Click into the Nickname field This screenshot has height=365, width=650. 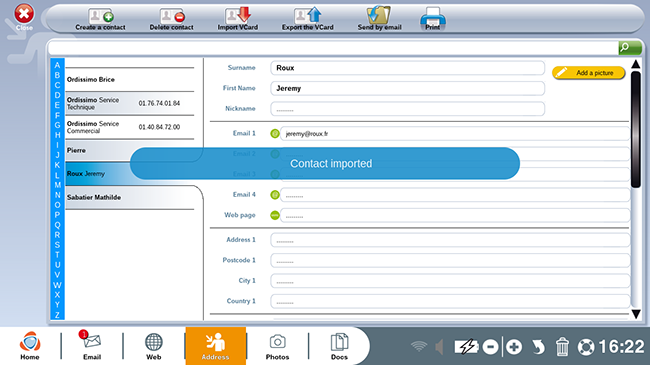pyautogui.click(x=407, y=109)
